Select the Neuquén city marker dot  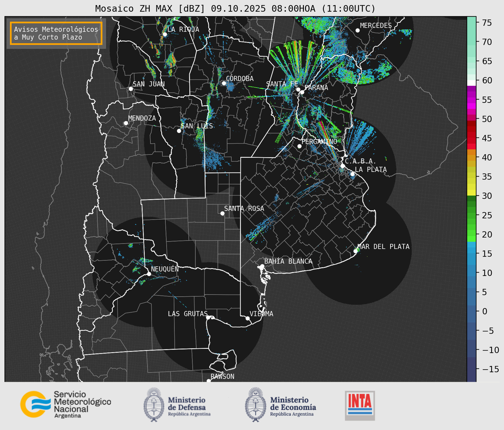tap(149, 274)
